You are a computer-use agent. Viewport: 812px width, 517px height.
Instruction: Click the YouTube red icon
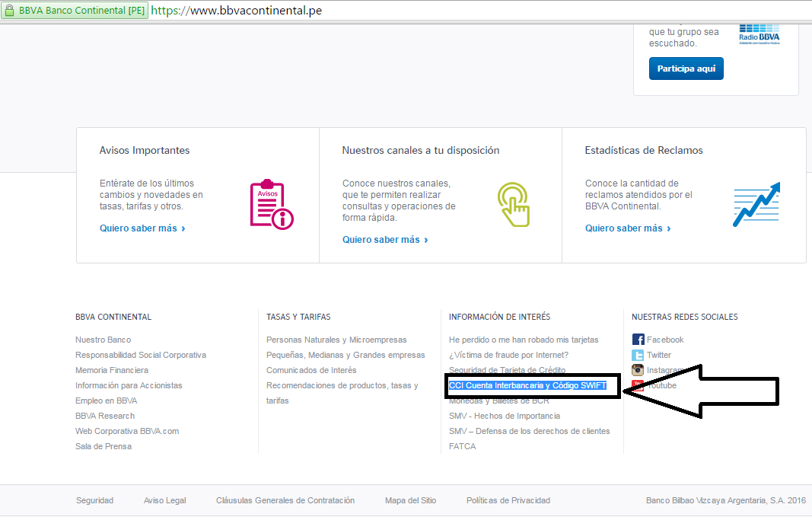(638, 385)
